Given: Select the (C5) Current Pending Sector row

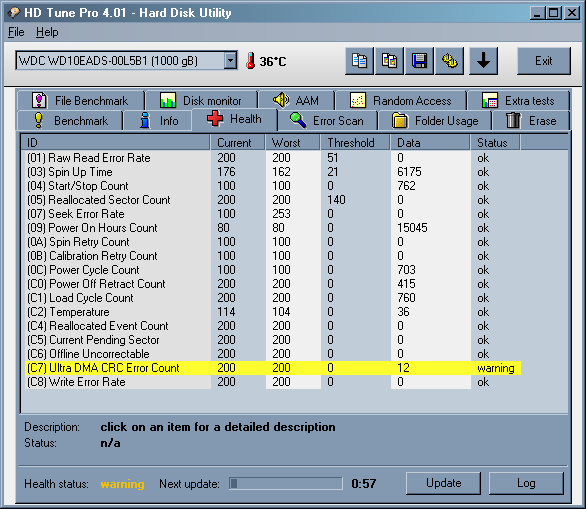Looking at the screenshot, I should (273, 340).
